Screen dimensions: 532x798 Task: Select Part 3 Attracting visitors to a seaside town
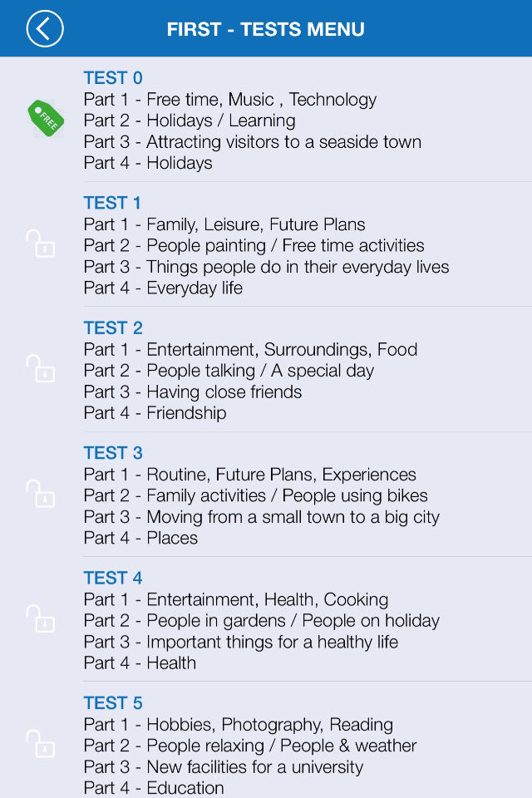pyautogui.click(x=253, y=141)
